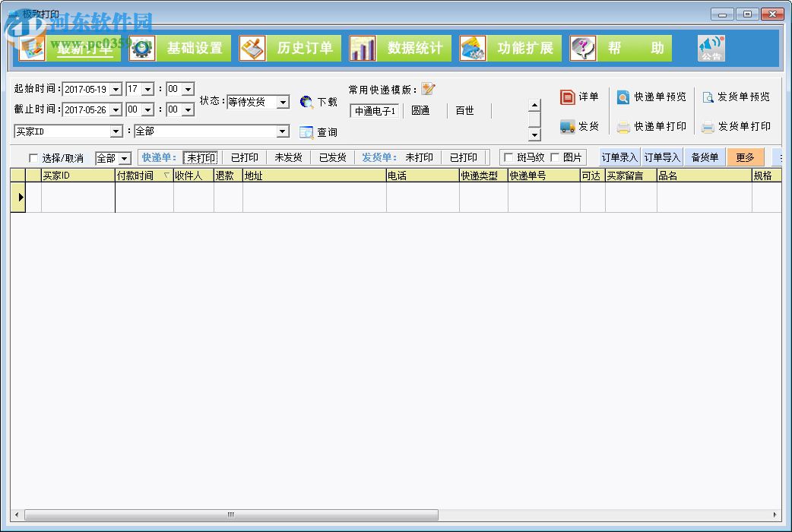
Task: Click the 订单导入 button
Action: click(662, 157)
